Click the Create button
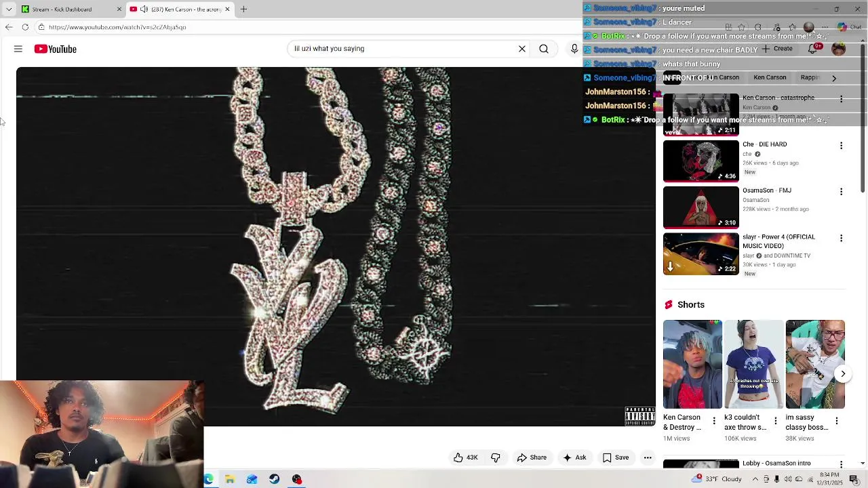The image size is (868, 488). 777,49
